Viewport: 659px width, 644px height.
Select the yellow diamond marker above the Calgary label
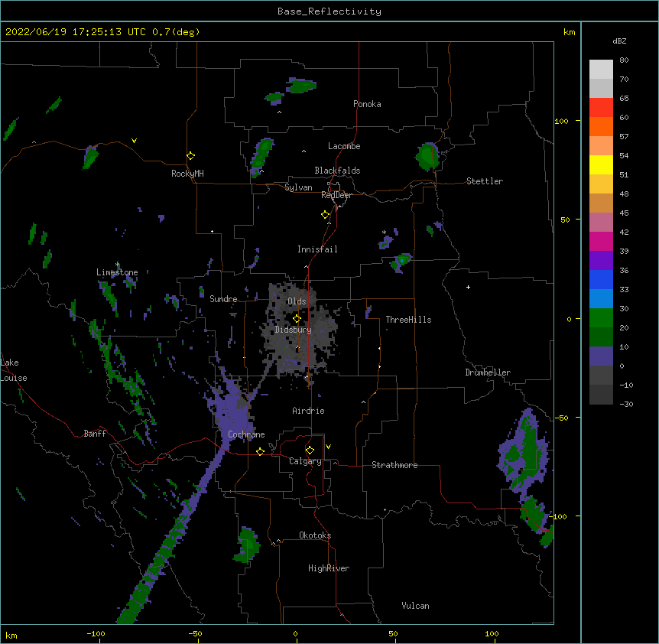[x=310, y=450]
